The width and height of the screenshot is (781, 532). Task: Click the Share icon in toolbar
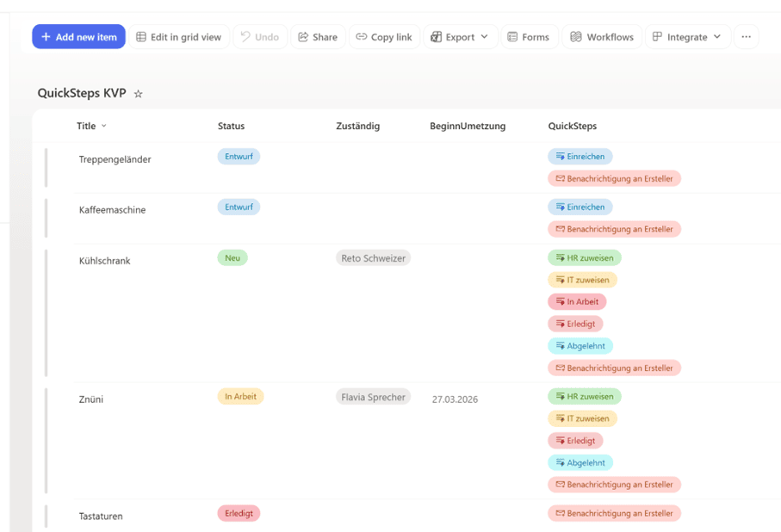click(303, 37)
